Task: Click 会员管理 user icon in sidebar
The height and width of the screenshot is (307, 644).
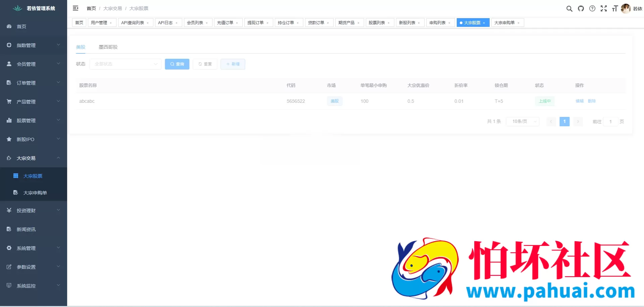Action: click(x=9, y=64)
